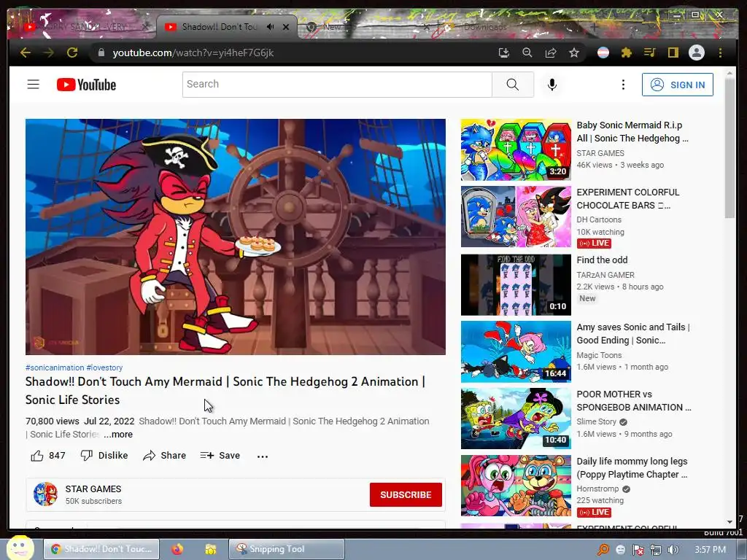Click the SIGN IN button
This screenshot has width=747, height=560.
click(x=678, y=85)
